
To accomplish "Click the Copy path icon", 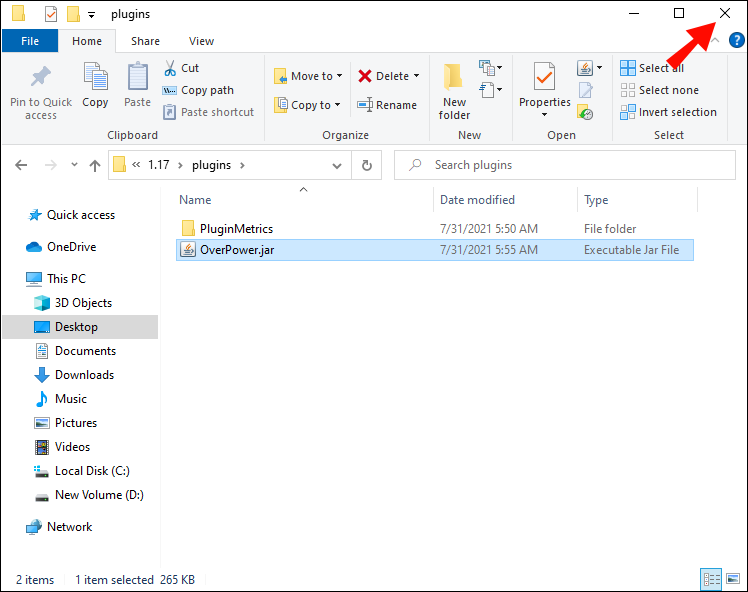I will [169, 91].
